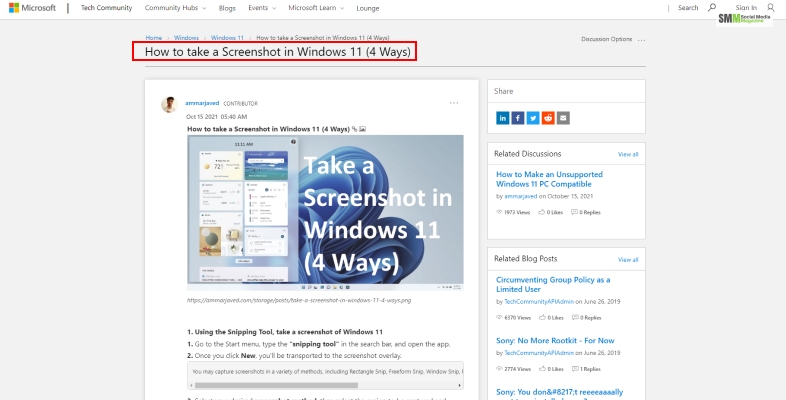
Task: Click the link icon next to post title
Action: 355,129
